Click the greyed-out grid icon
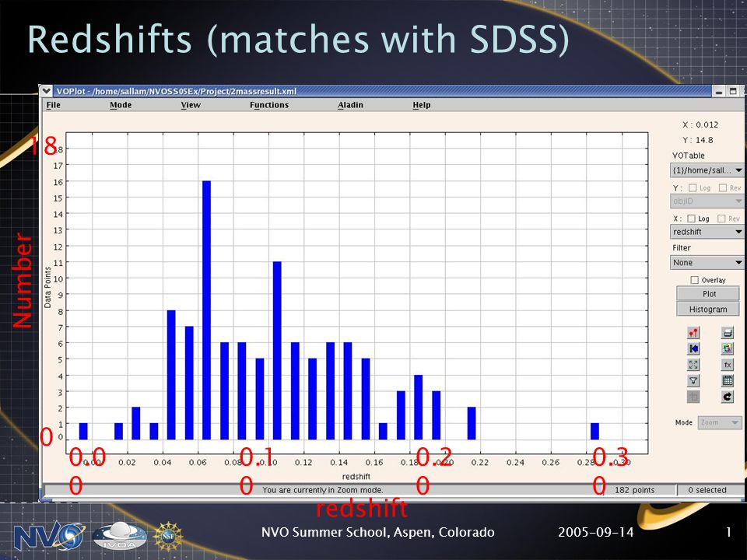This screenshot has height=560, width=747. pos(693,396)
